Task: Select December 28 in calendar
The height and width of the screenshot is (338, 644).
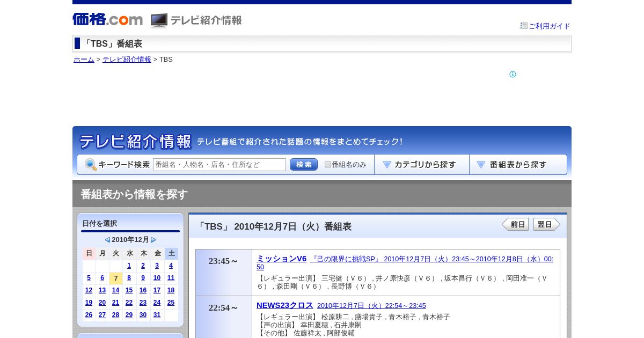Action: click(115, 315)
